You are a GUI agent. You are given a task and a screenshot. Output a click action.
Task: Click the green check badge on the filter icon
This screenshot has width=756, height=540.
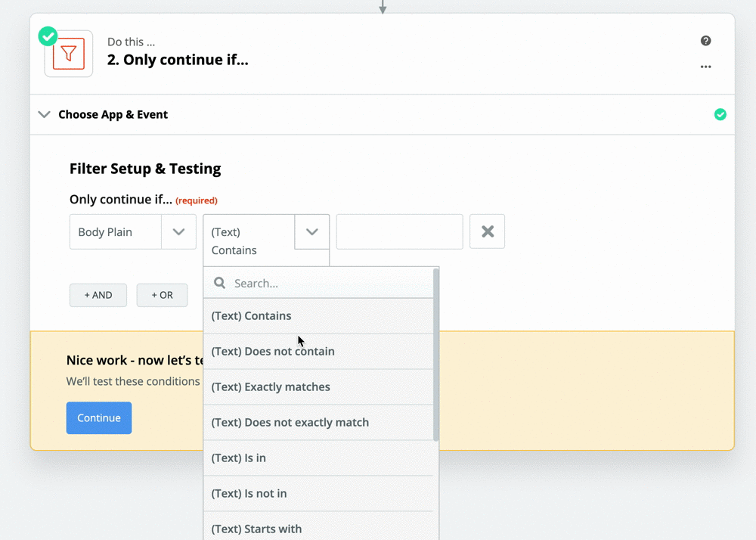point(48,36)
